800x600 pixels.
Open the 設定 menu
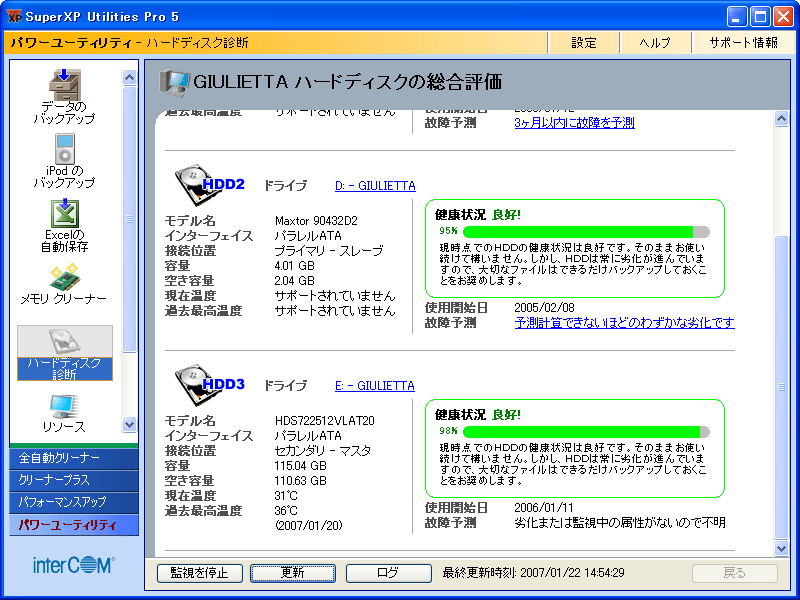point(584,43)
